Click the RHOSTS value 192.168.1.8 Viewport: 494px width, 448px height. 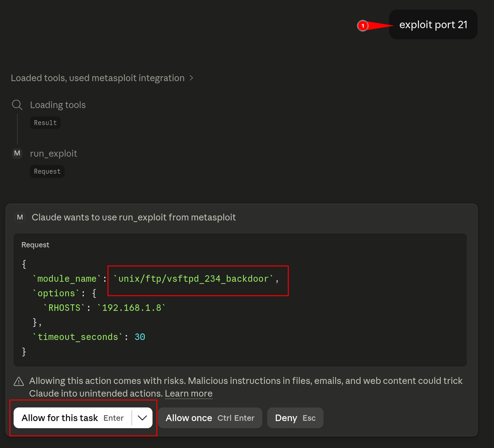(x=132, y=308)
